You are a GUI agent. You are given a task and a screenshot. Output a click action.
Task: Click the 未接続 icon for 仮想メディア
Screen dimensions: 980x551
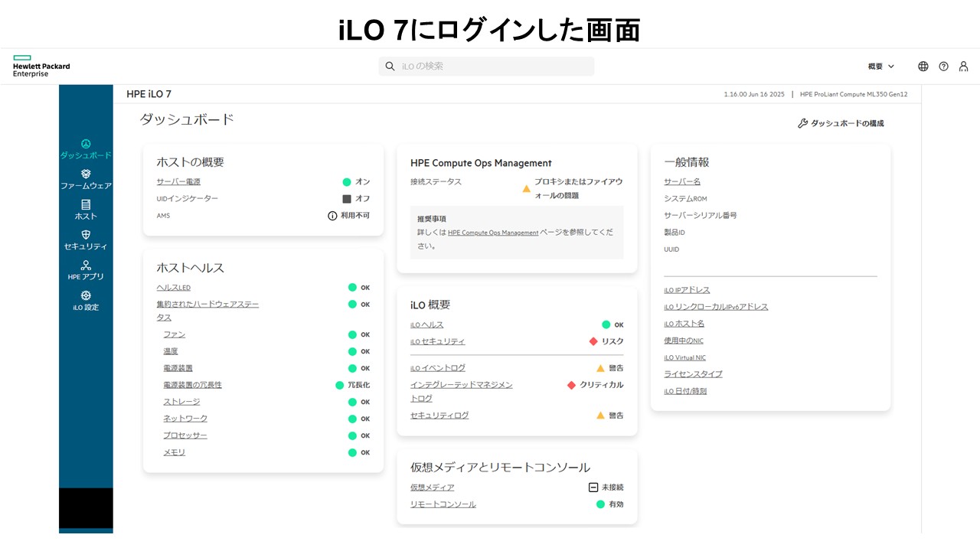(x=593, y=487)
